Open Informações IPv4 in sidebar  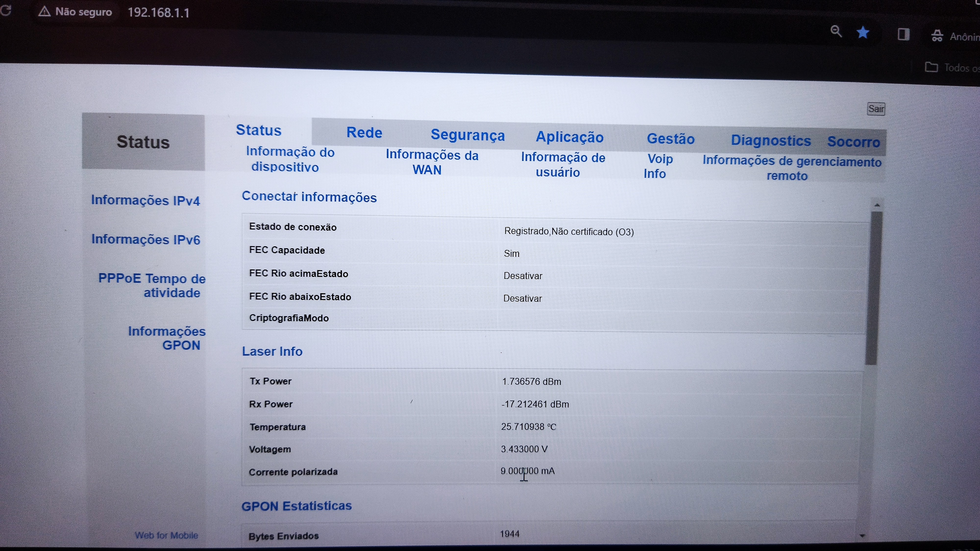click(145, 200)
